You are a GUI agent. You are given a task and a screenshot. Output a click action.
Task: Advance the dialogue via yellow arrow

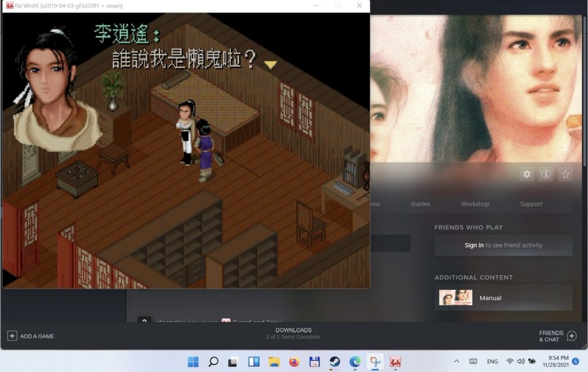[x=270, y=64]
